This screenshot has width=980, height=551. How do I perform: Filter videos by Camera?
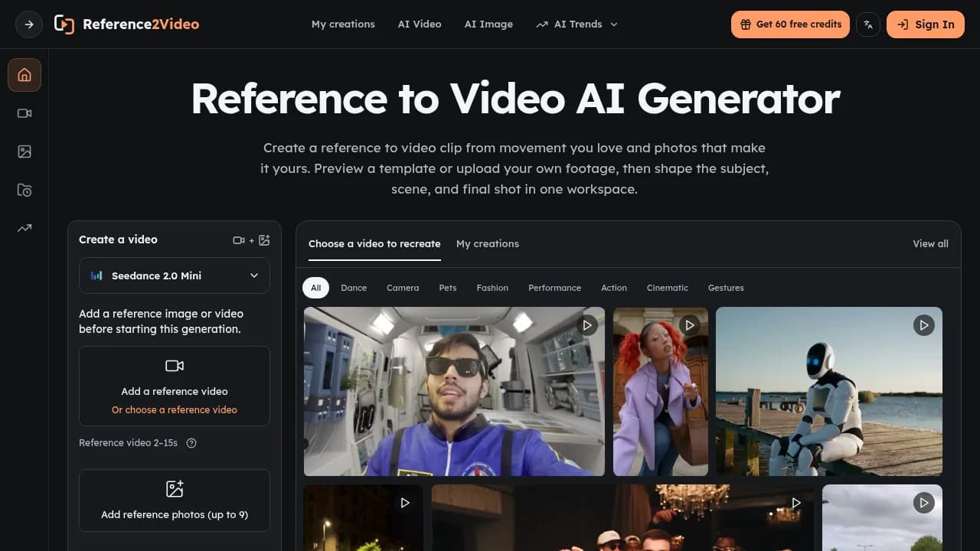coord(403,288)
